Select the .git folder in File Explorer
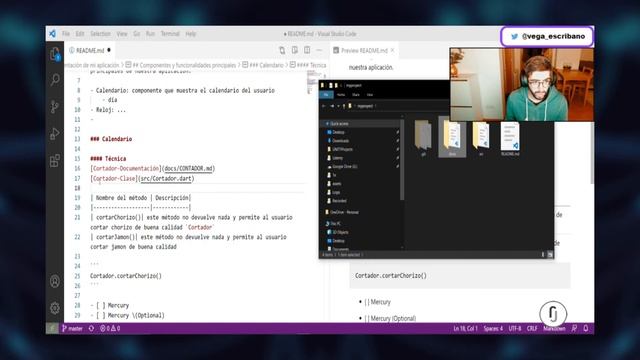The width and height of the screenshot is (640, 360). tap(423, 139)
